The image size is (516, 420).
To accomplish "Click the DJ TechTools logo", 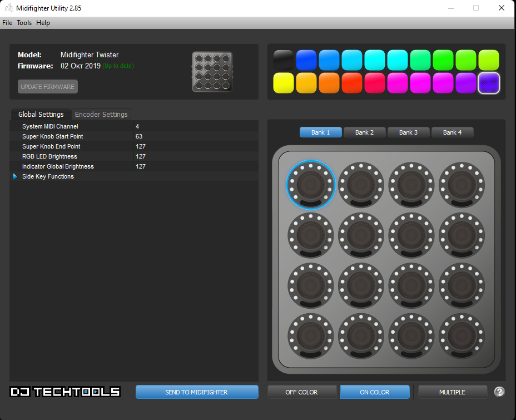I will tap(66, 392).
